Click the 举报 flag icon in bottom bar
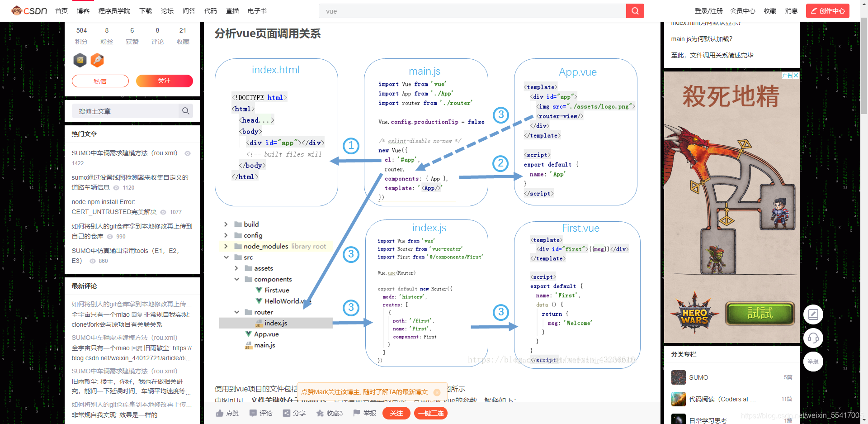 pos(357,413)
